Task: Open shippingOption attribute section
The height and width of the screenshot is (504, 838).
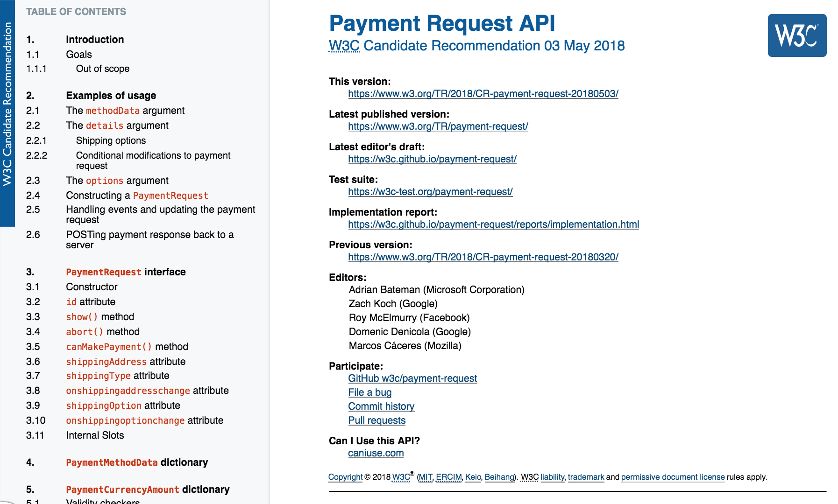Action: point(123,406)
